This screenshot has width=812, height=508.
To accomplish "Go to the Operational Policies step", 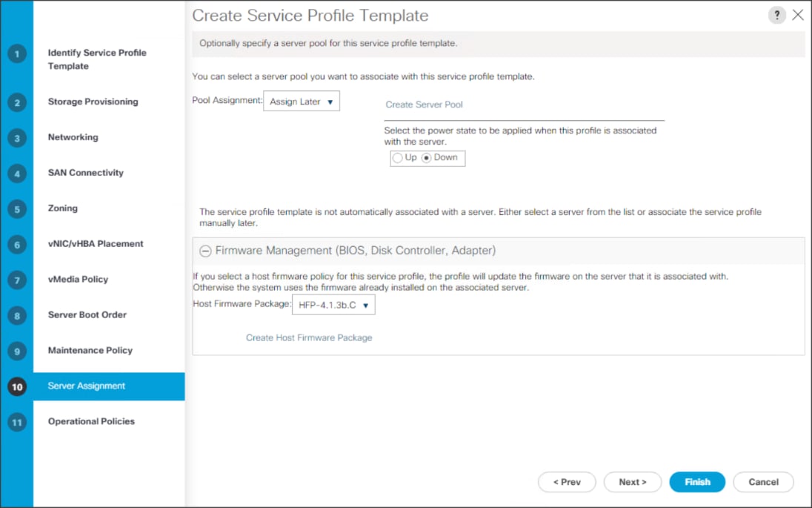I will (91, 421).
